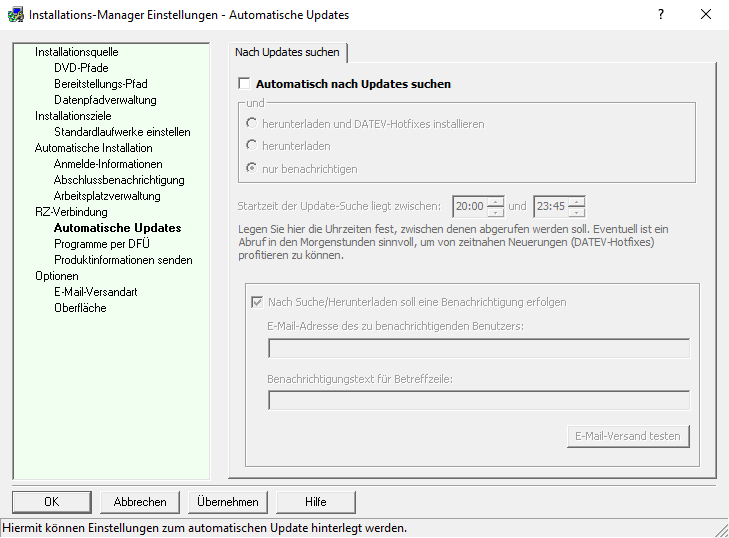Click the notification e-mail address field
The height and width of the screenshot is (538, 729).
pos(478,348)
